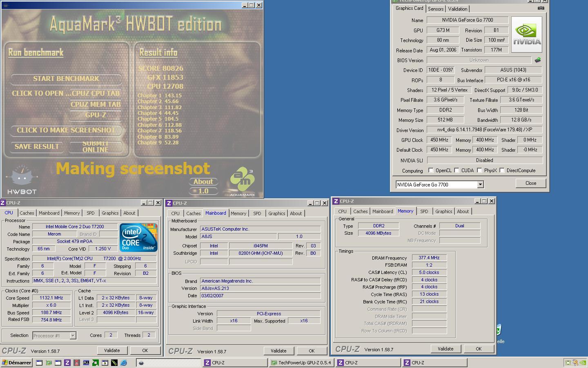Open the Recycle Bin desktop icon
Image resolution: width=588 pixels, height=368 pixels.
click(x=499, y=330)
